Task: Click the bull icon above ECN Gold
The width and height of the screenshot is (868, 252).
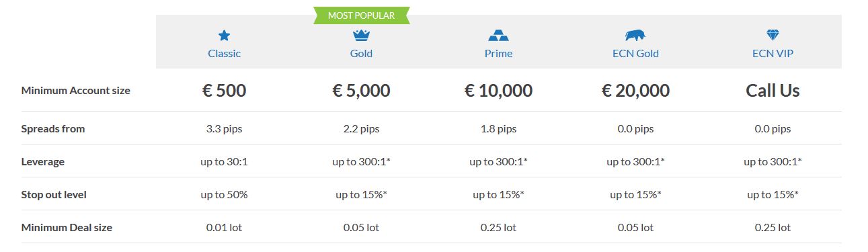Action: tap(635, 35)
